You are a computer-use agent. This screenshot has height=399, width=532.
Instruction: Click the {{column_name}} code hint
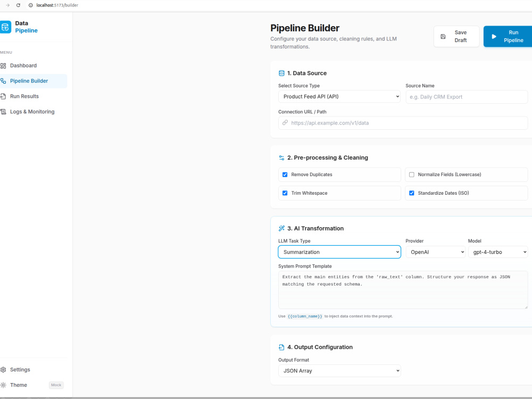coord(305,316)
